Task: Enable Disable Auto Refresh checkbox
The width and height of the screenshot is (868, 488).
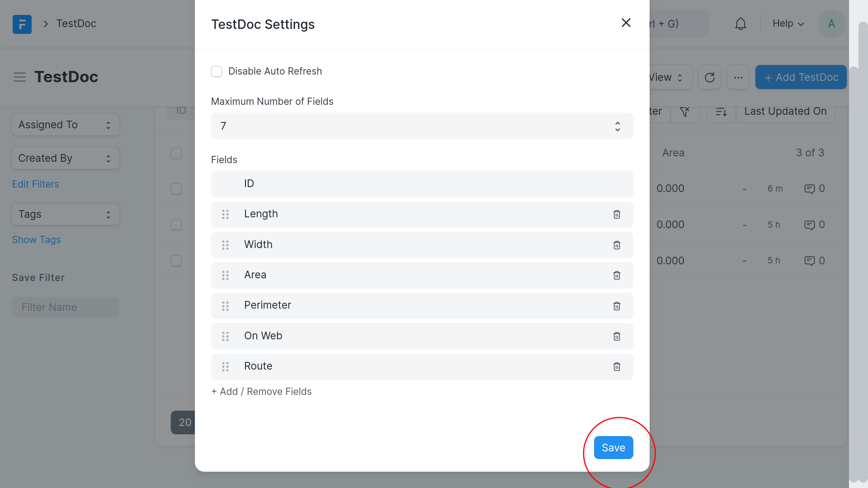Action: pyautogui.click(x=217, y=71)
